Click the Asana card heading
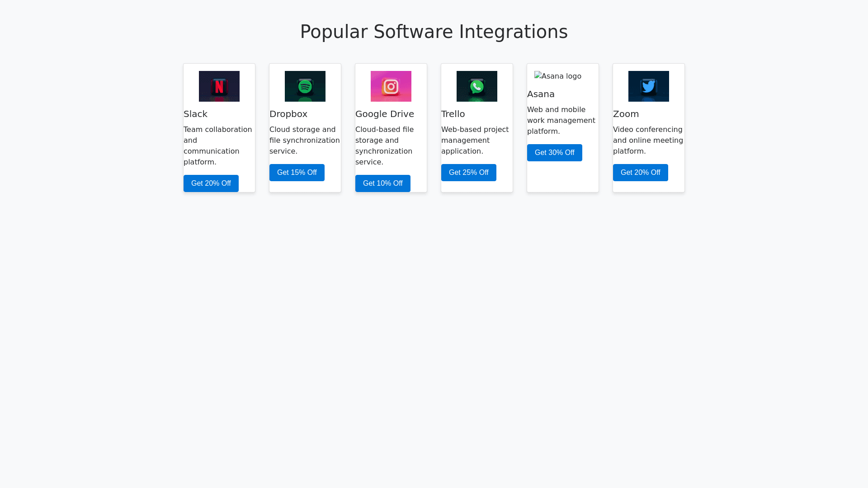 (x=541, y=94)
